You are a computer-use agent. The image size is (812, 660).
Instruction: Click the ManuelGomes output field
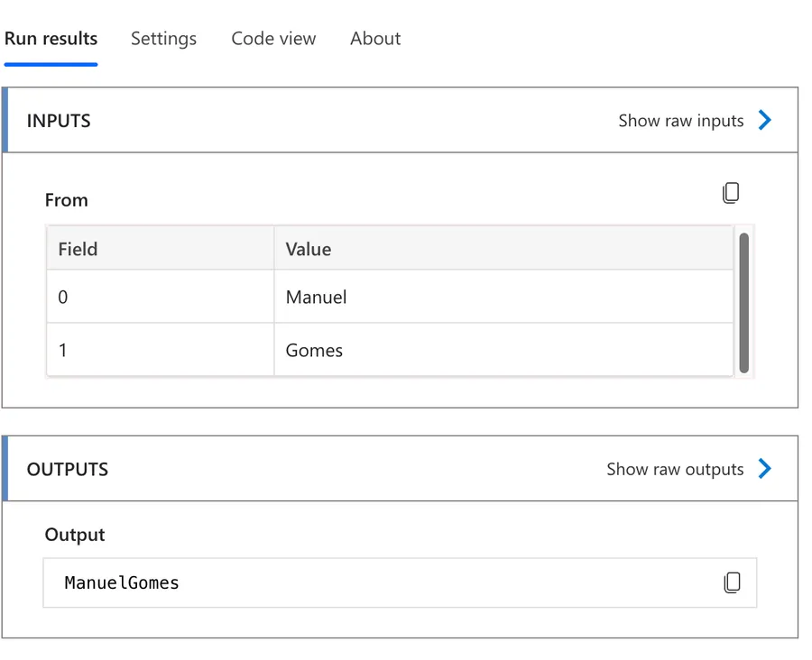point(400,582)
